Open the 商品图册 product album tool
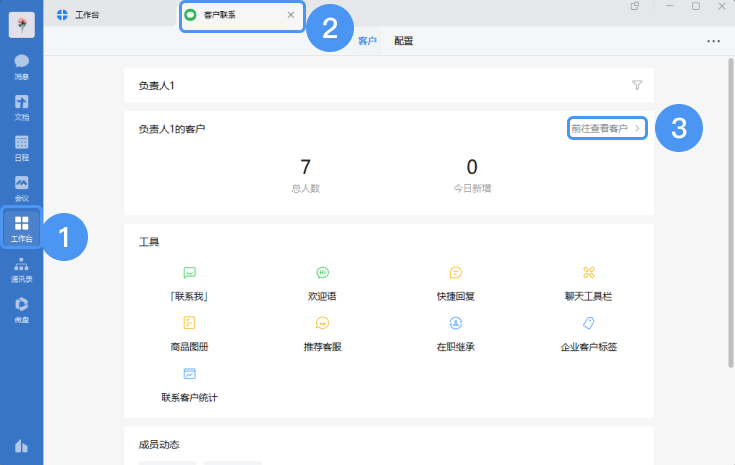 pos(189,323)
